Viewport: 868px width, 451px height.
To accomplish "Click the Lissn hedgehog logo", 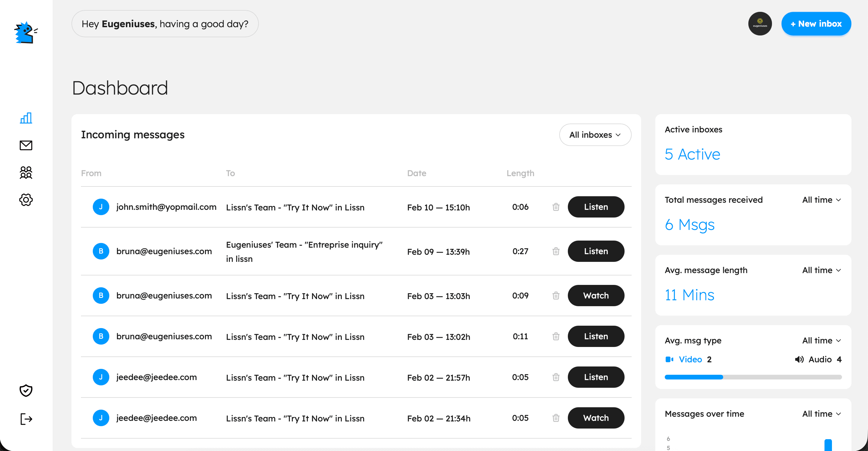I will (26, 33).
